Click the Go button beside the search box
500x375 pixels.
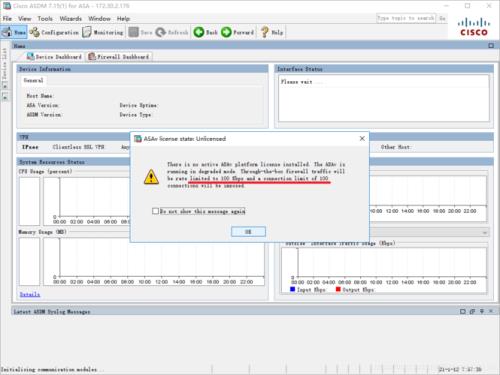442,18
